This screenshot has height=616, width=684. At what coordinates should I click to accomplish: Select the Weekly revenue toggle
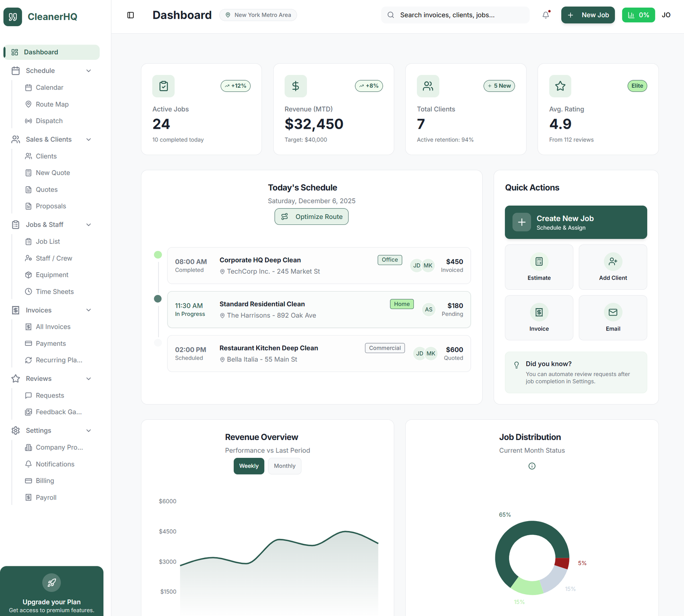pos(249,466)
